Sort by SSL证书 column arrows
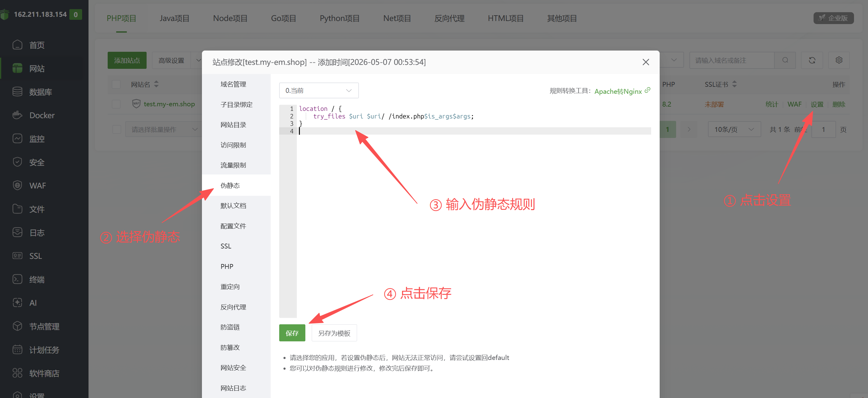 pos(734,84)
